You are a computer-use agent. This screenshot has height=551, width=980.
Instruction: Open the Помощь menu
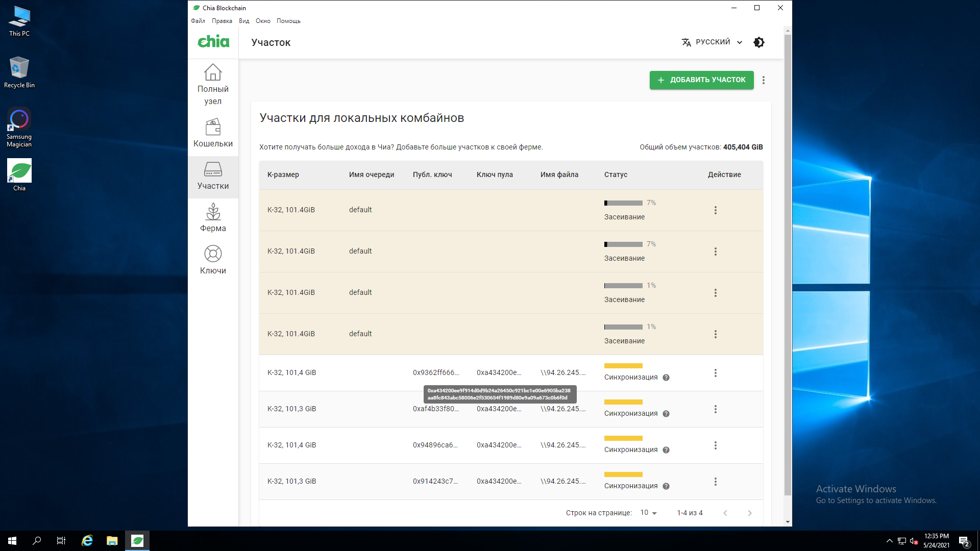(288, 21)
